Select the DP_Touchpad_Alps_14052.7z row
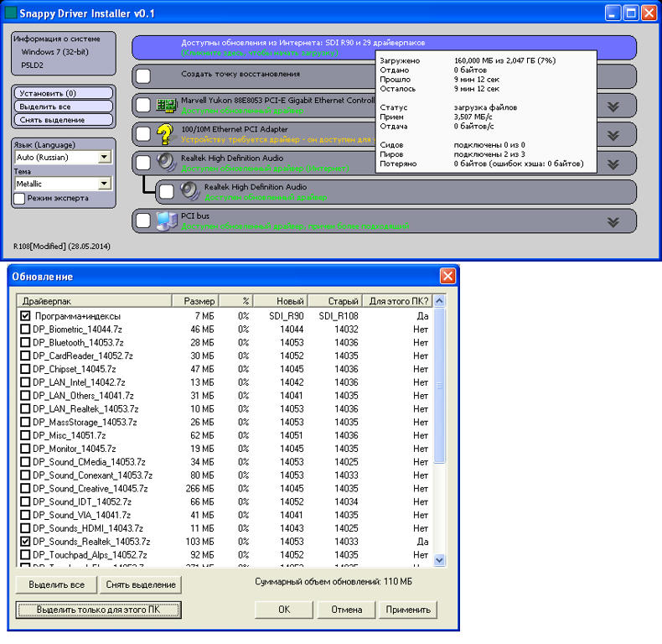This screenshot has width=662, height=644. 225,555
